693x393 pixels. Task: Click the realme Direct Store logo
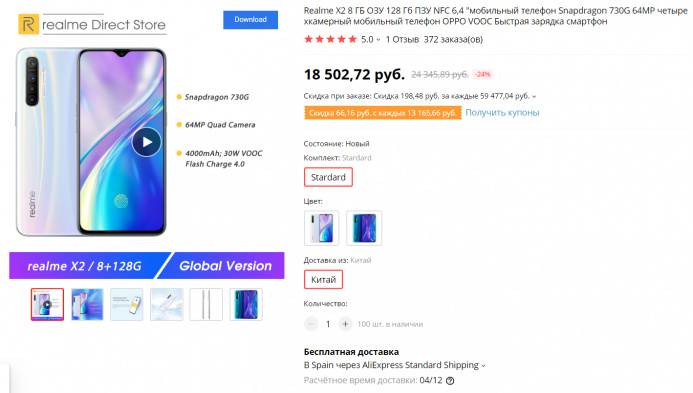tap(92, 24)
